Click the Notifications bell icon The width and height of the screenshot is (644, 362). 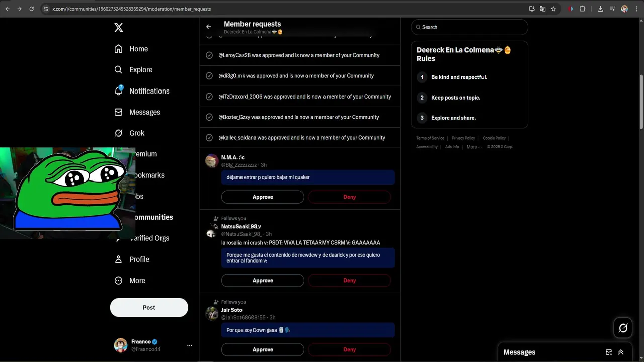point(118,91)
